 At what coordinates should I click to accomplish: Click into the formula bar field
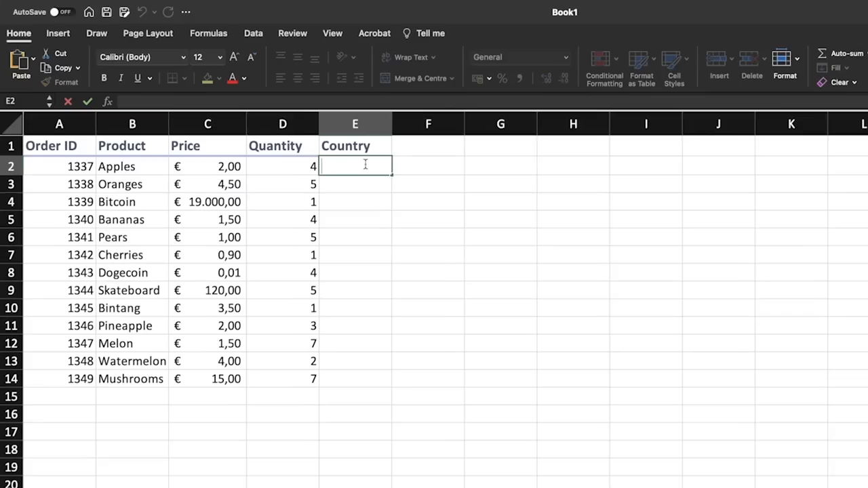click(x=492, y=102)
